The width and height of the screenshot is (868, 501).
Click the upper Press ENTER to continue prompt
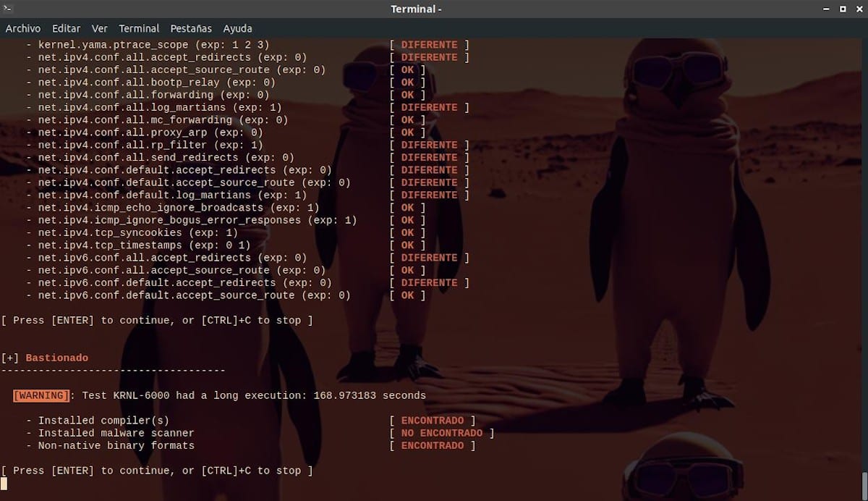click(157, 320)
